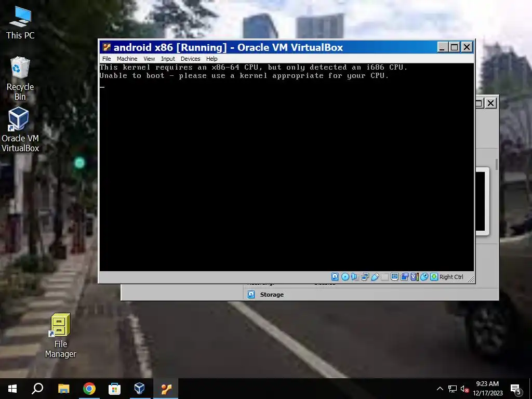Switch to VirtualBox Manager taskbar button
532x399 pixels.
[x=139, y=389]
